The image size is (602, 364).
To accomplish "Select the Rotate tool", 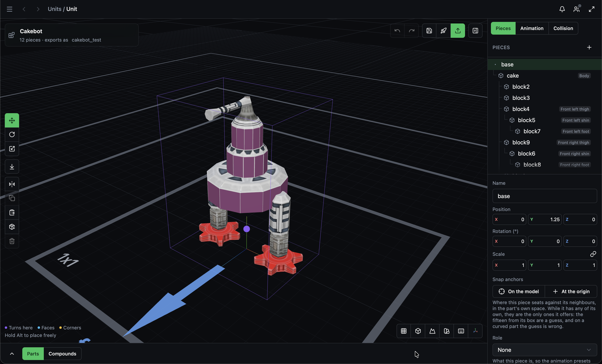I will click(x=12, y=134).
